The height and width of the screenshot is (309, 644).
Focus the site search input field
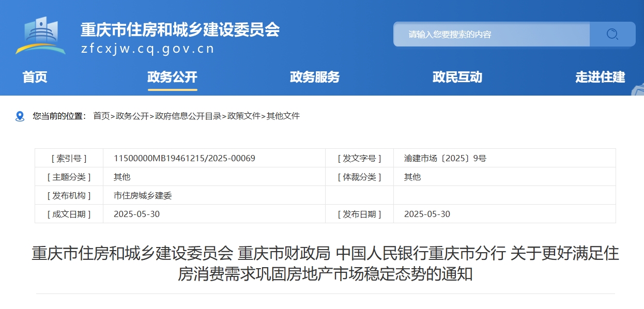point(492,34)
